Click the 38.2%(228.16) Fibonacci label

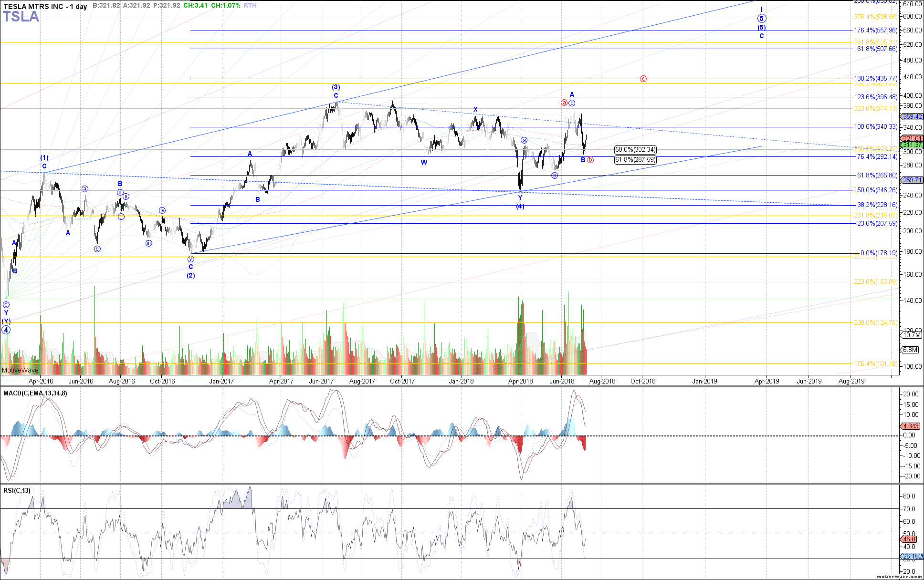[x=877, y=205]
